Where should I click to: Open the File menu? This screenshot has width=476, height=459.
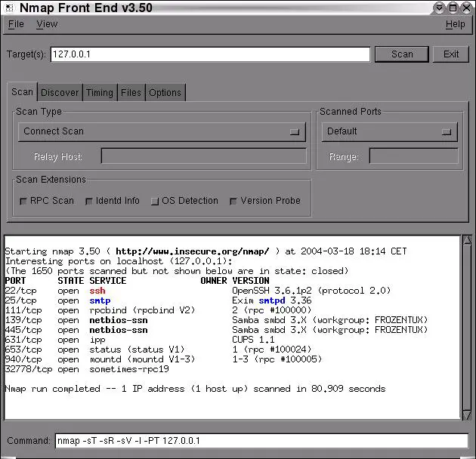(16, 24)
